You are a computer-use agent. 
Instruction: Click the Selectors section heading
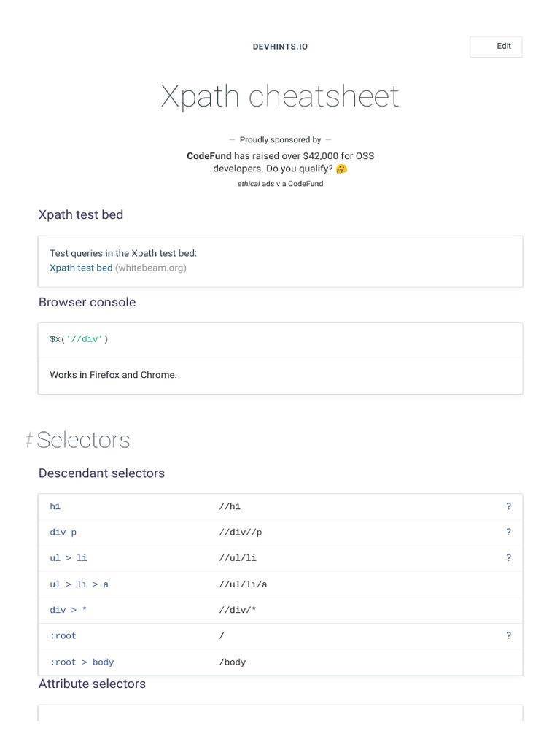click(x=83, y=440)
